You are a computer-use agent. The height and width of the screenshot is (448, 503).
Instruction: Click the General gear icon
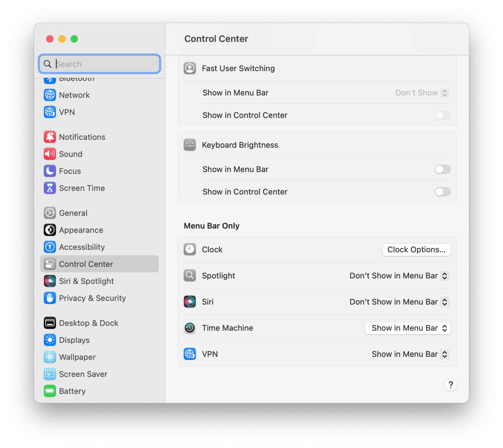click(50, 213)
